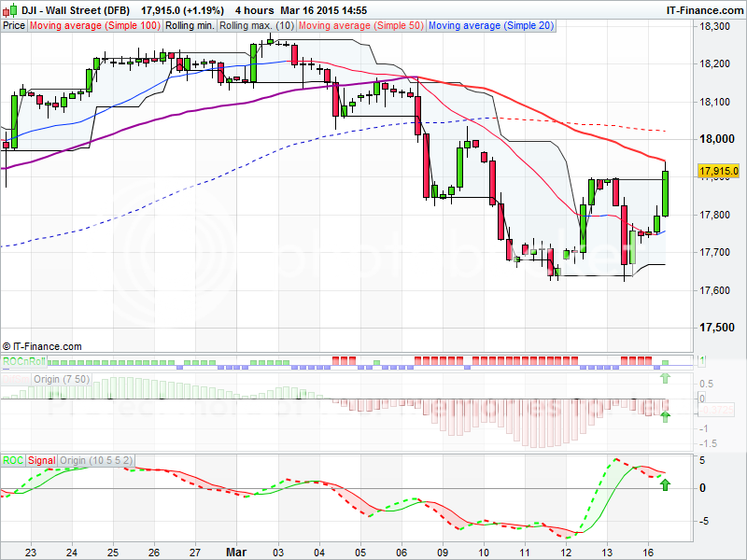Image resolution: width=747 pixels, height=560 pixels.
Task: Click the Mar marker on the time axis
Action: coord(235,552)
